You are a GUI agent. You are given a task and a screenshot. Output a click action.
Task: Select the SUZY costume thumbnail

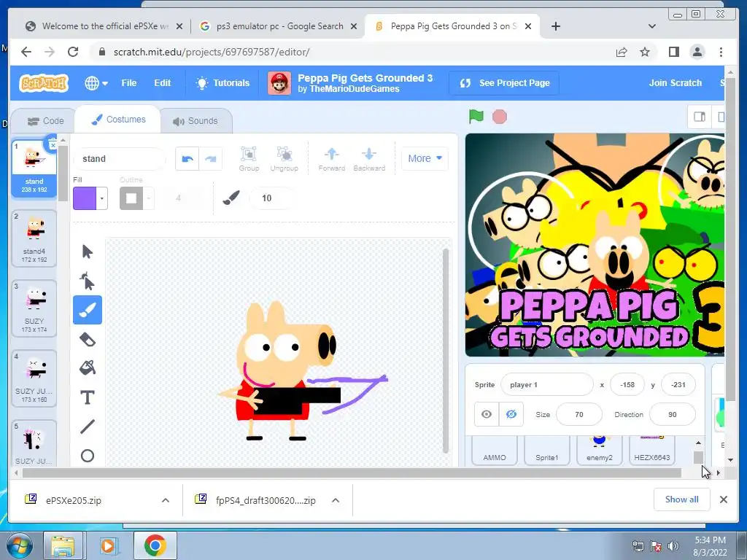(x=34, y=308)
